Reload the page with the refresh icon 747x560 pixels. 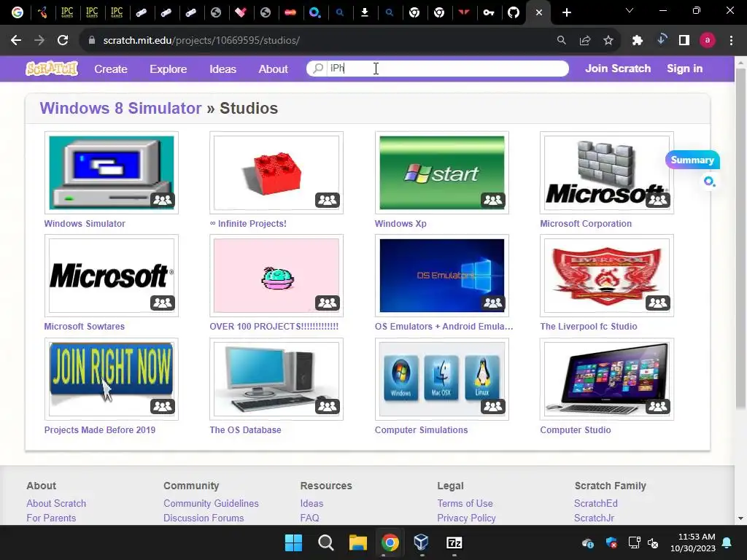coord(63,41)
